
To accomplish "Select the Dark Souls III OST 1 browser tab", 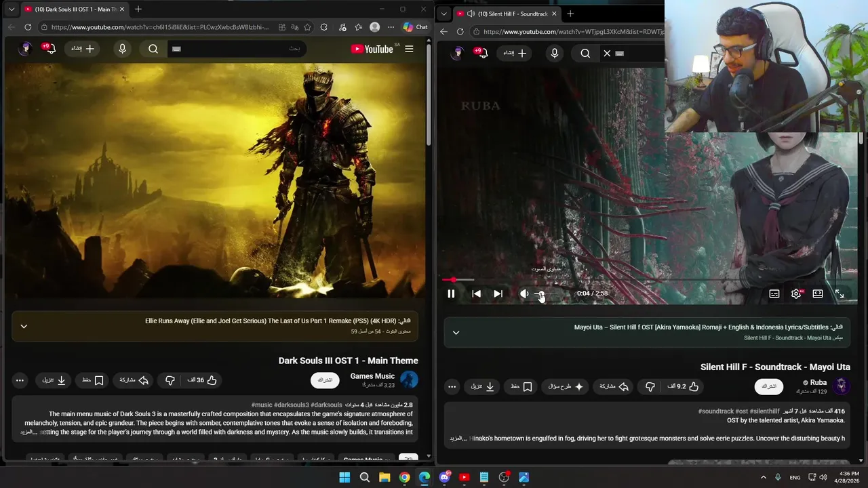I will (73, 9).
